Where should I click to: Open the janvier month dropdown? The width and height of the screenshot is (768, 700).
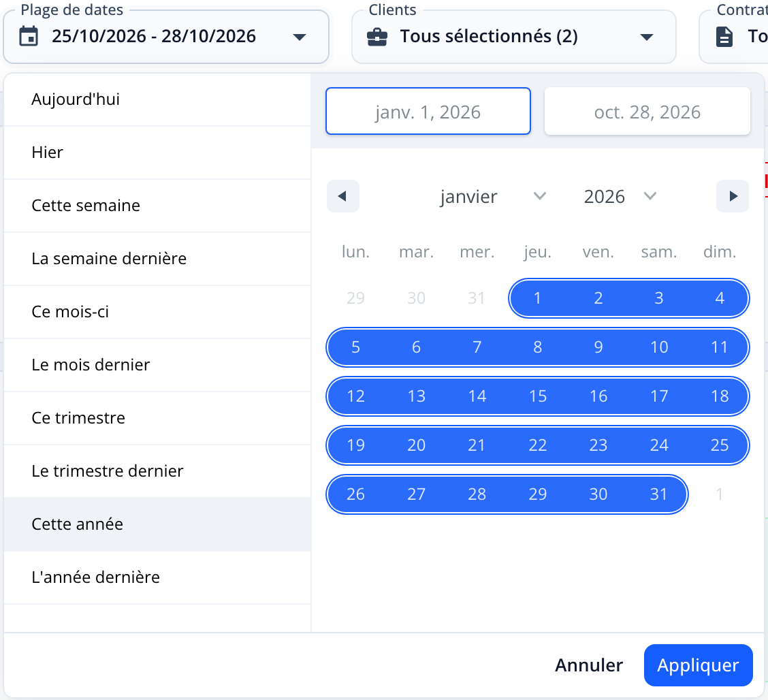pos(492,196)
